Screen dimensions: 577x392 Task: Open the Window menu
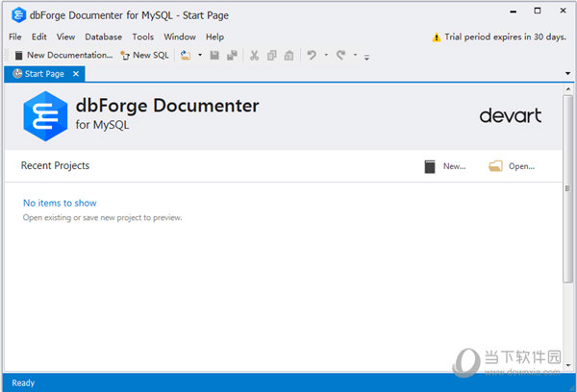click(180, 37)
